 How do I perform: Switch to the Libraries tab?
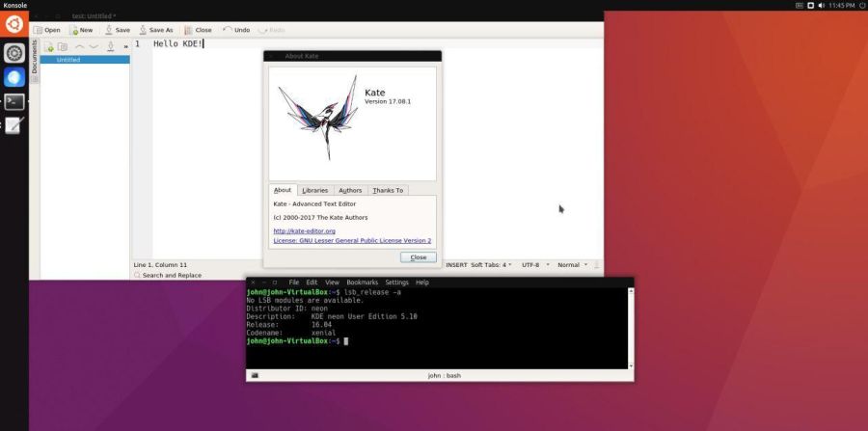[315, 190]
